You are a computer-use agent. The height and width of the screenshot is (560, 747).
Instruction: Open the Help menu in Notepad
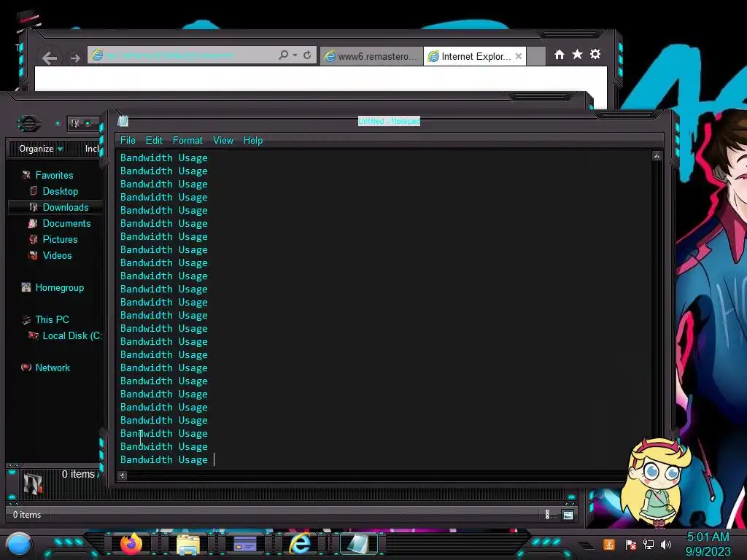pyautogui.click(x=253, y=141)
